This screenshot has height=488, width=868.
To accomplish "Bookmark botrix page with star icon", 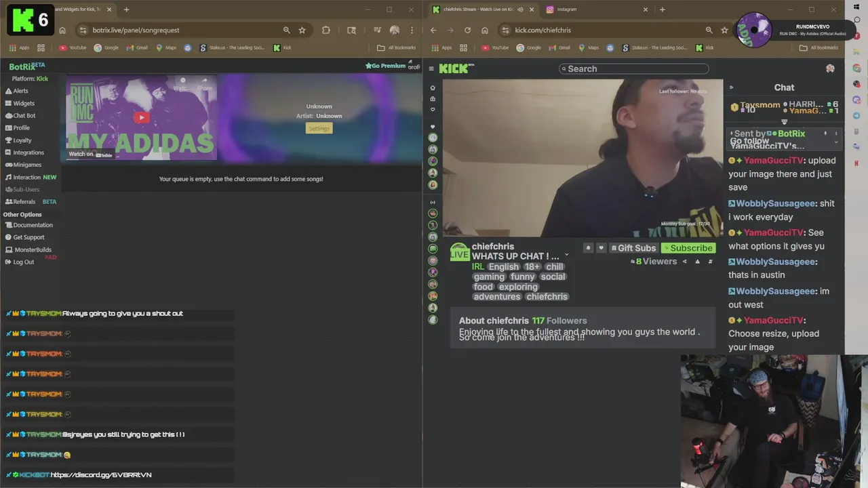I will coord(302,30).
